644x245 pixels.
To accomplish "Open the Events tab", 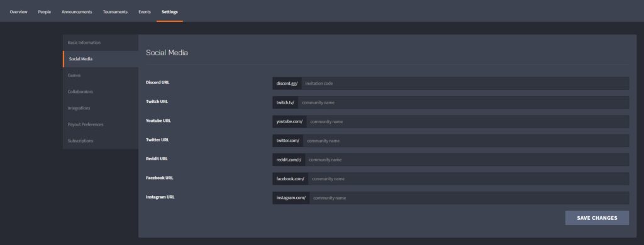I will point(145,12).
